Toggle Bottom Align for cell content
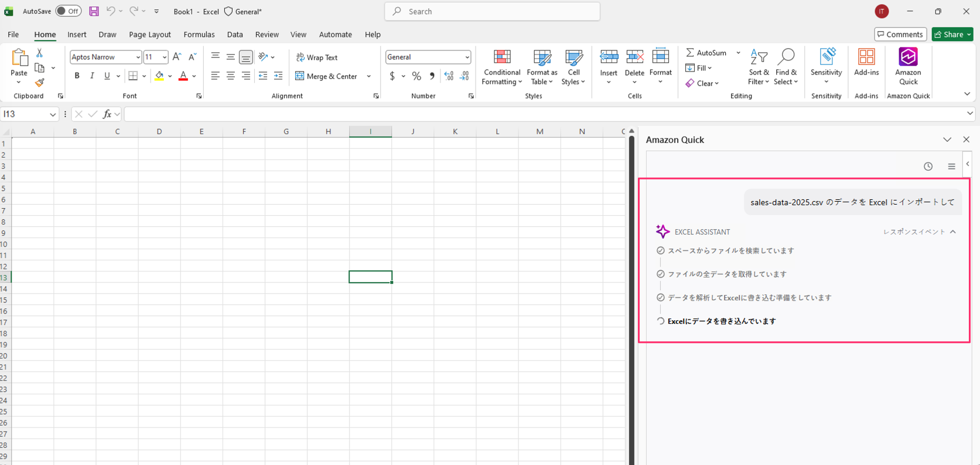Viewport: 980px width, 465px height. click(x=246, y=57)
